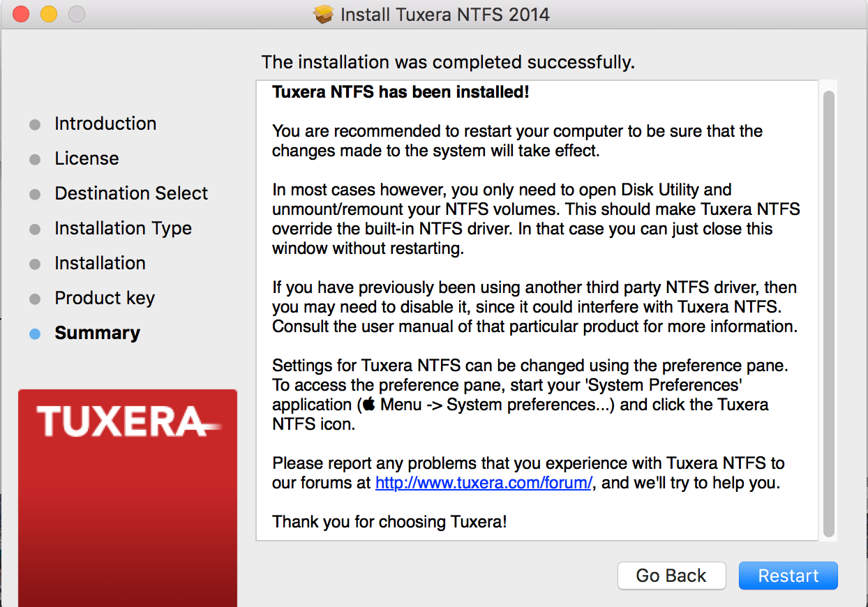Click the package icon in title bar
The image size is (868, 607).
click(324, 14)
